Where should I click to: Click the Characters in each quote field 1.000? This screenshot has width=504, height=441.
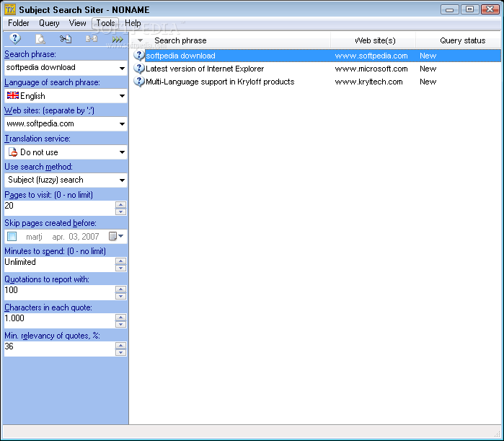60,320
